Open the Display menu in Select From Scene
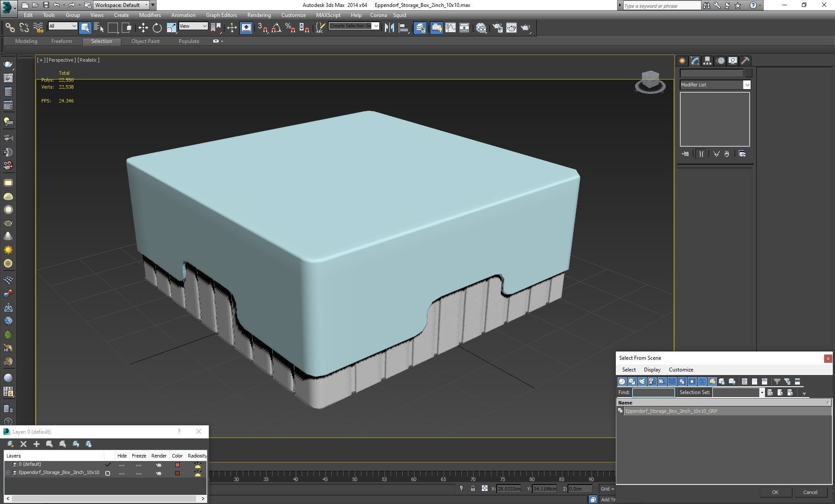This screenshot has width=835, height=504. (652, 370)
